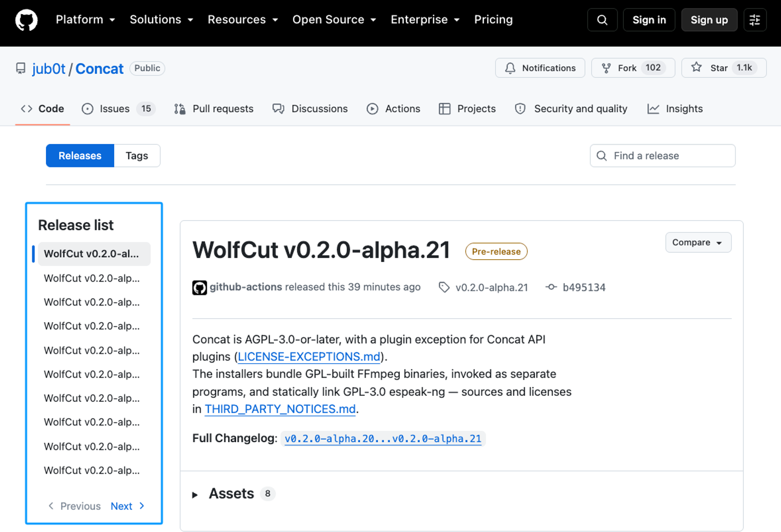Click the Projects table icon

[445, 109]
